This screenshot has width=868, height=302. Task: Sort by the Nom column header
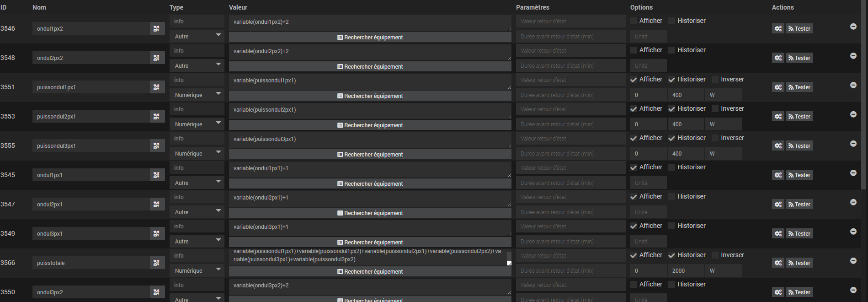pyautogui.click(x=39, y=7)
